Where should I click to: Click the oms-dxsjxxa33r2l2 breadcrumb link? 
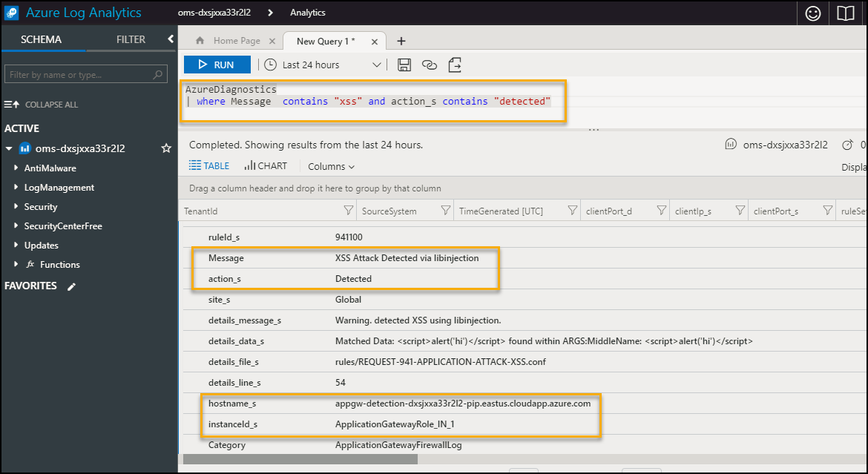pos(215,12)
